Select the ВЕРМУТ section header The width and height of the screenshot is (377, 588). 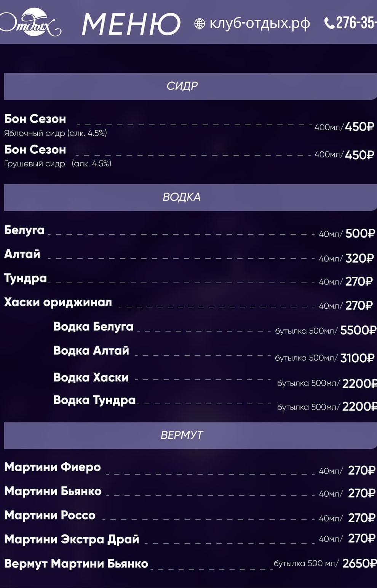tap(182, 435)
